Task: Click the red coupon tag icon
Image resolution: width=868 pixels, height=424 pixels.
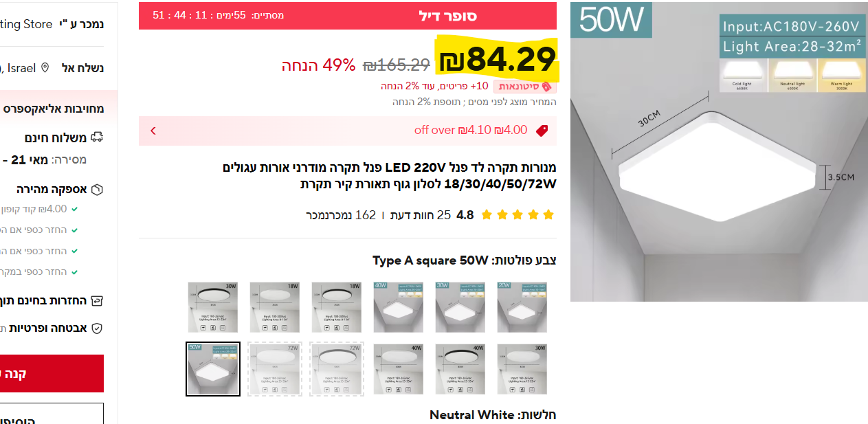Action: [542, 131]
